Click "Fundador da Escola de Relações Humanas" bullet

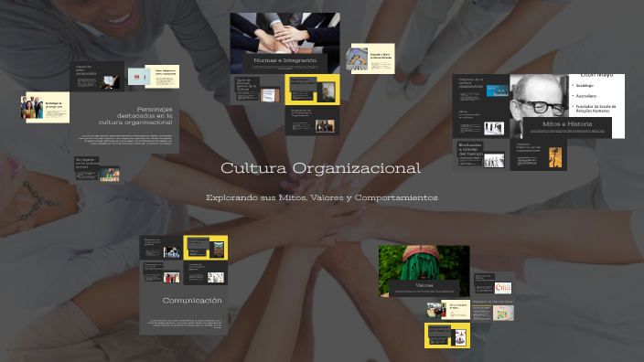pyautogui.click(x=596, y=109)
